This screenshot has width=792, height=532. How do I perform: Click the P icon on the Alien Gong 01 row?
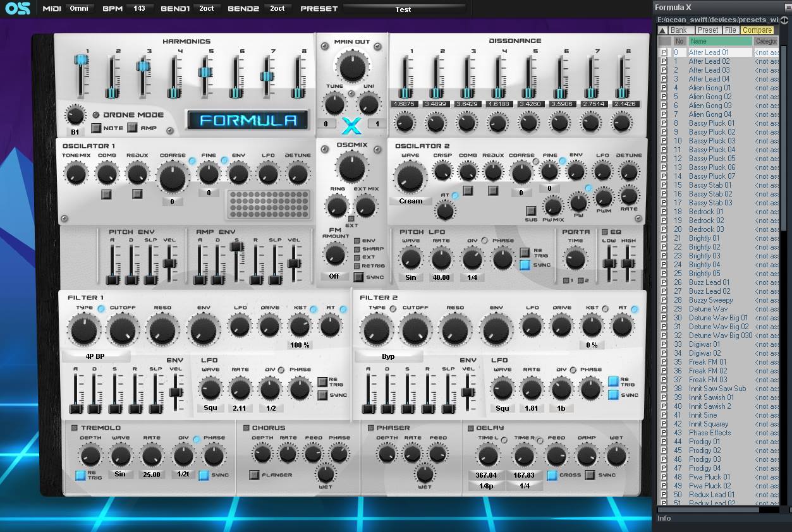pos(664,88)
